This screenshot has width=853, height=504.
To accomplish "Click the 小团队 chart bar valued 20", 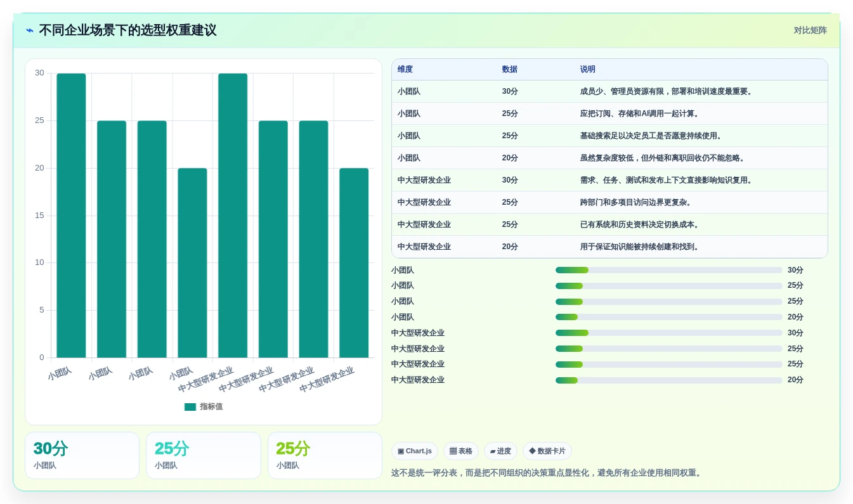I will click(192, 262).
